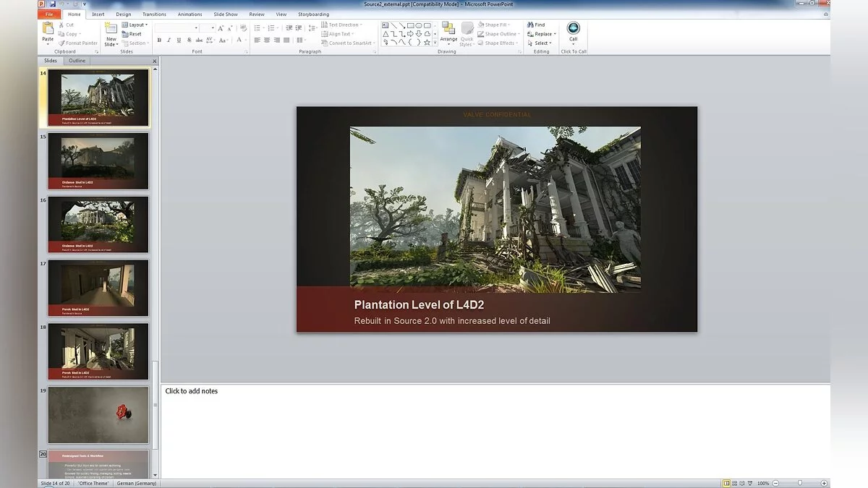Click the Numbering list icon
This screenshot has width=868, height=488.
[271, 28]
